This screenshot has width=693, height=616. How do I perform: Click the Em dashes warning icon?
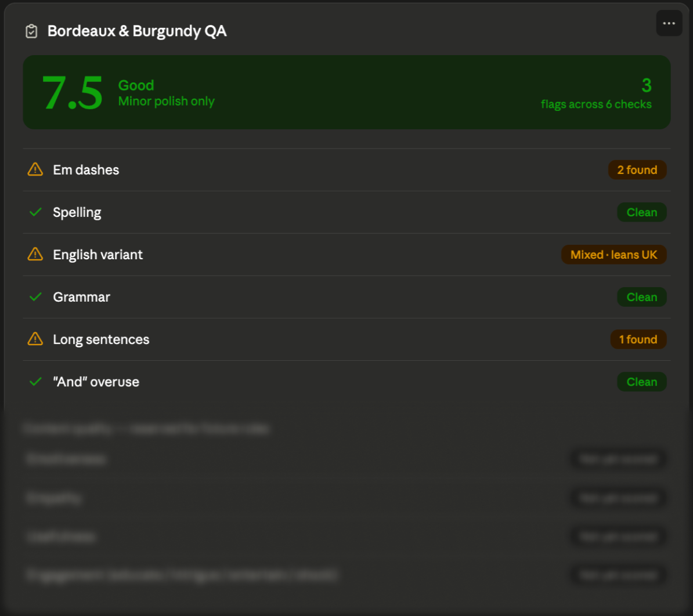[35, 169]
